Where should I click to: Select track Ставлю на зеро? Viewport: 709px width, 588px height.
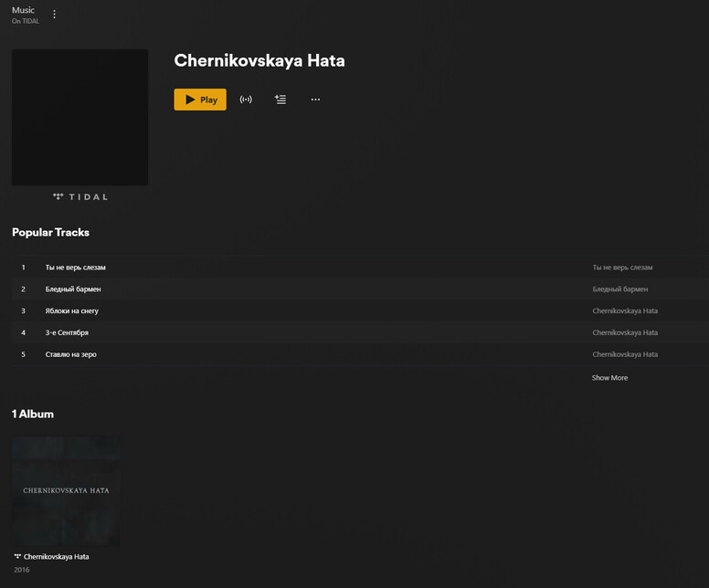tap(70, 354)
